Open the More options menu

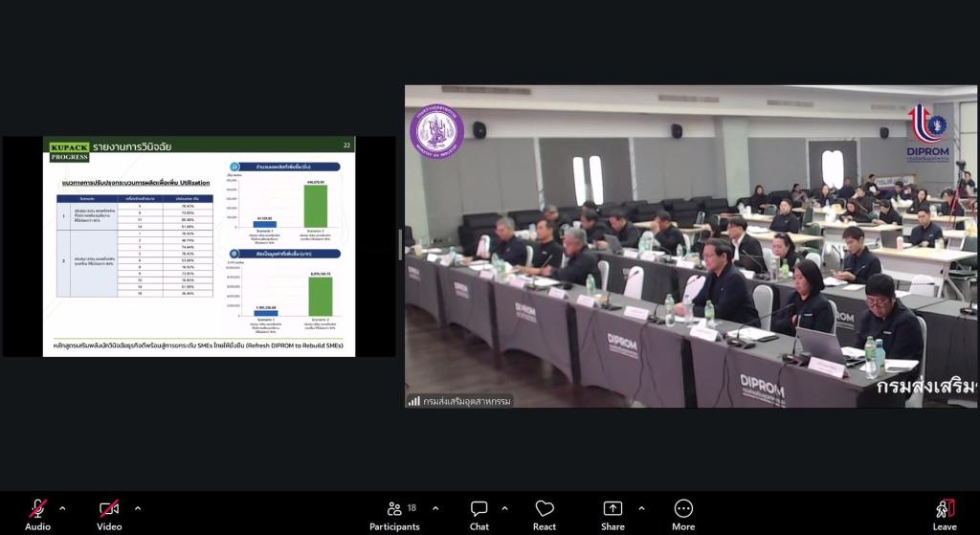(683, 516)
